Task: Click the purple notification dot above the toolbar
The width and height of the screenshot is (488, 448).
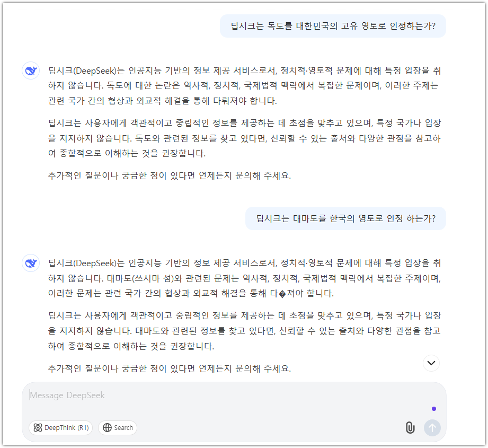Action: click(x=434, y=409)
